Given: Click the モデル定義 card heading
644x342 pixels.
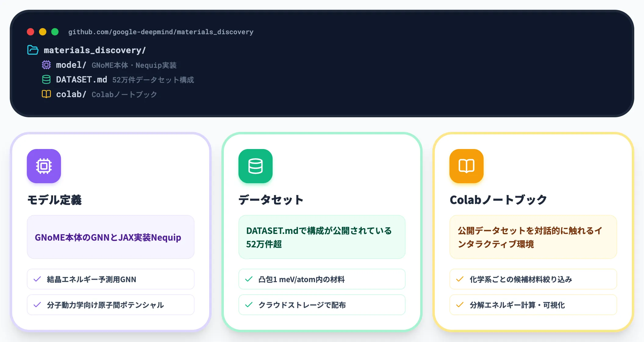Looking at the screenshot, I should 55,200.
